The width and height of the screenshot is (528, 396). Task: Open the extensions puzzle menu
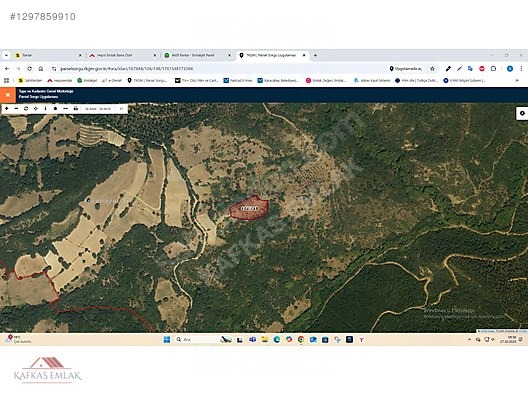pos(493,69)
